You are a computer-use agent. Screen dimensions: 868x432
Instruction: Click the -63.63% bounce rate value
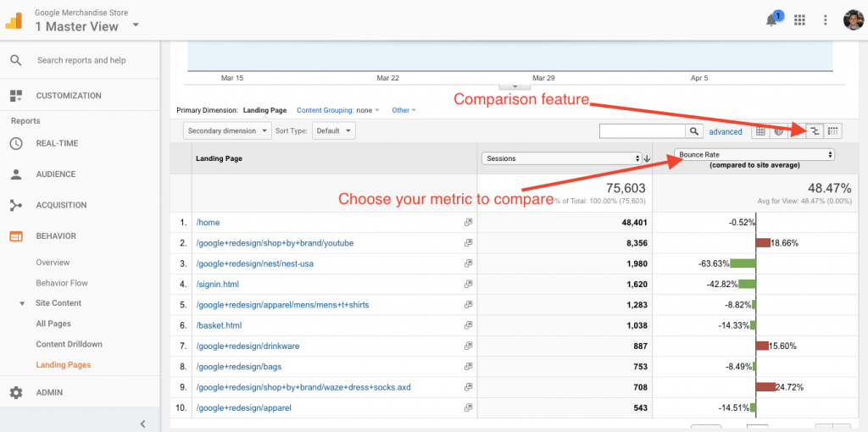(714, 263)
